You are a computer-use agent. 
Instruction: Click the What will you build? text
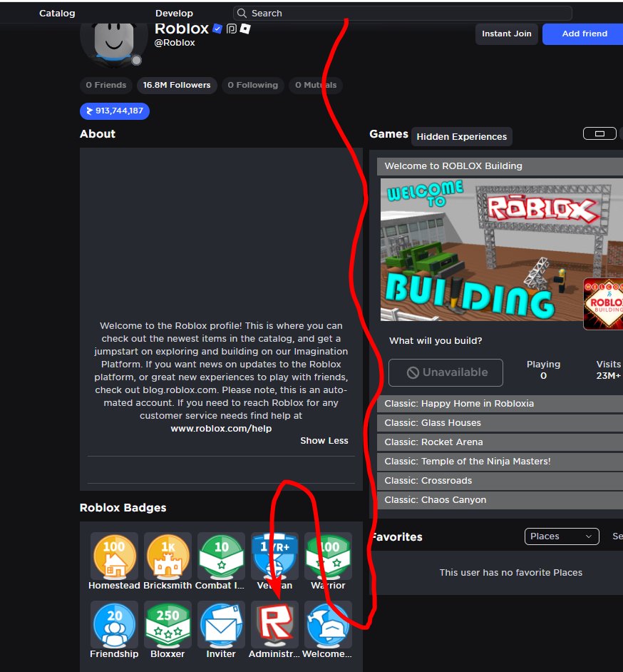[x=436, y=341]
